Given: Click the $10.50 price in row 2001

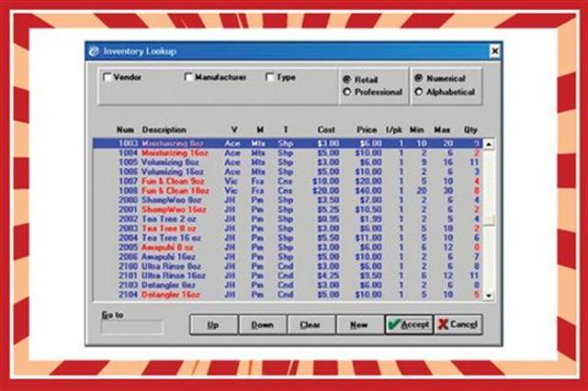Looking at the screenshot, I should [x=368, y=209].
